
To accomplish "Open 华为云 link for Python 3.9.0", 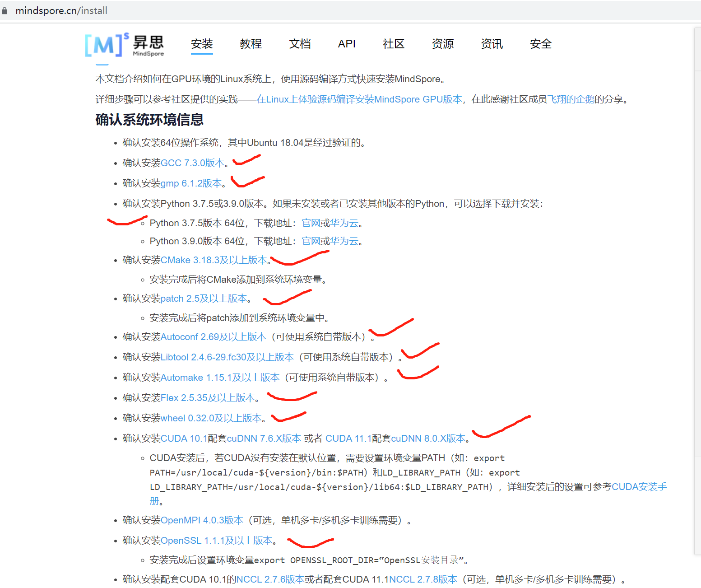I will click(x=344, y=241).
